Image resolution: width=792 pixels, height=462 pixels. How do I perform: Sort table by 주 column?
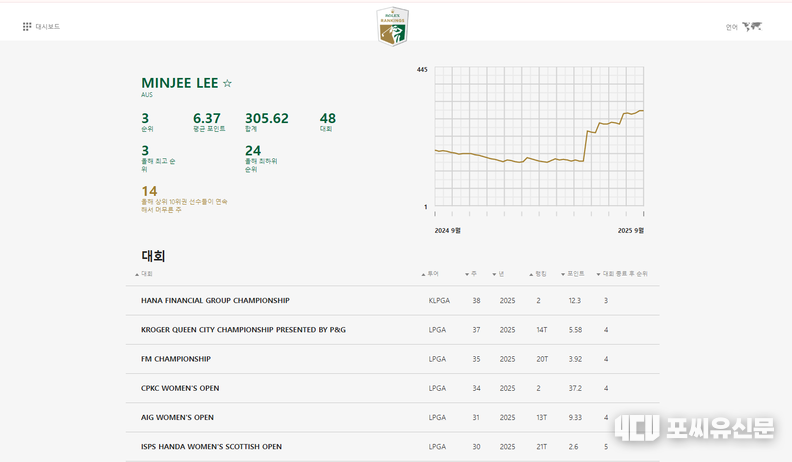point(471,274)
